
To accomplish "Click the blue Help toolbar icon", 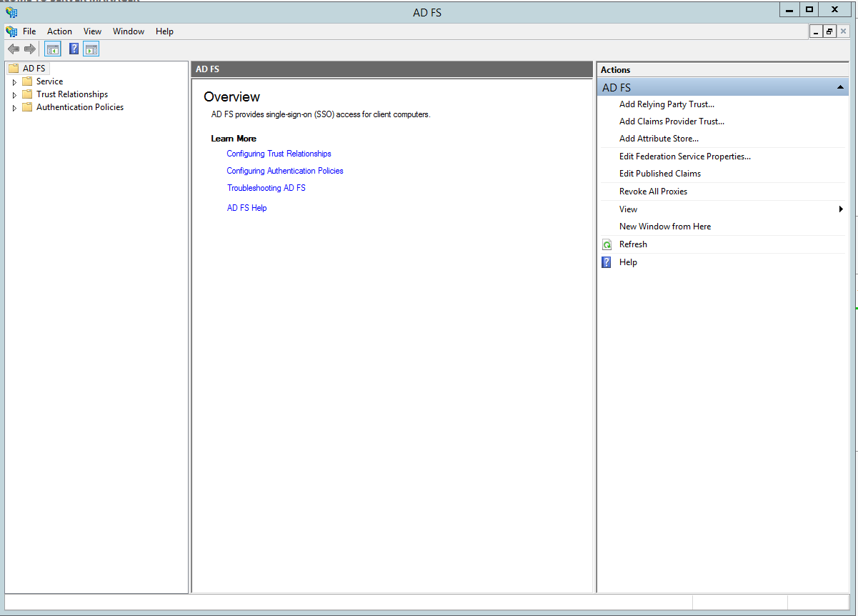I will (74, 49).
